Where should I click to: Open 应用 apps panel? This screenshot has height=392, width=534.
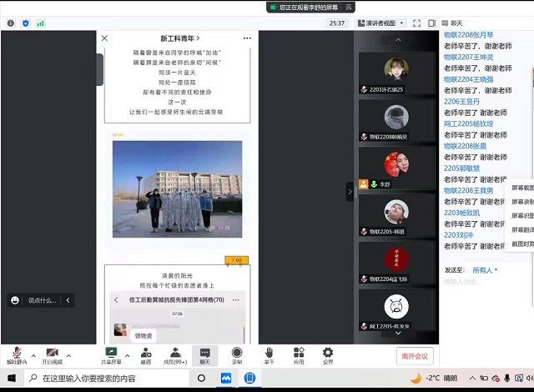point(299,355)
